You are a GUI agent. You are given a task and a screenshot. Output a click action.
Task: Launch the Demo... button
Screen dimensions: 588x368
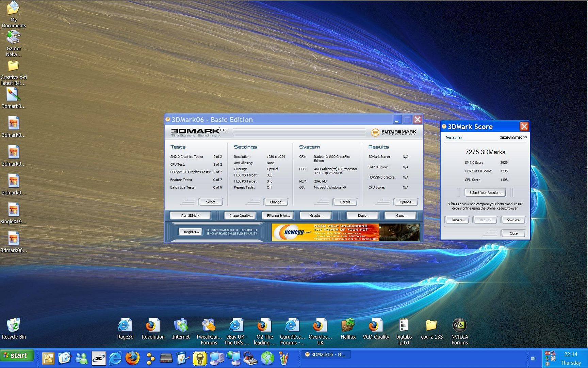363,216
